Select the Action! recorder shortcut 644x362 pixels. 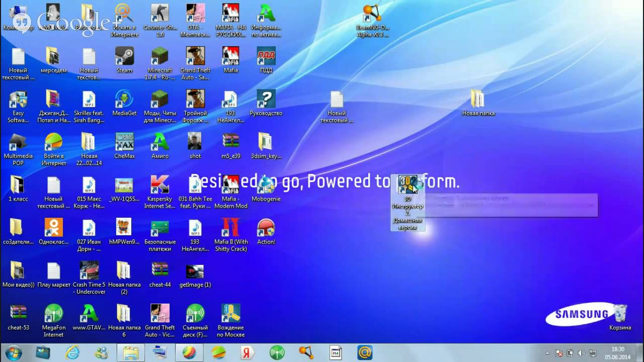click(x=266, y=231)
